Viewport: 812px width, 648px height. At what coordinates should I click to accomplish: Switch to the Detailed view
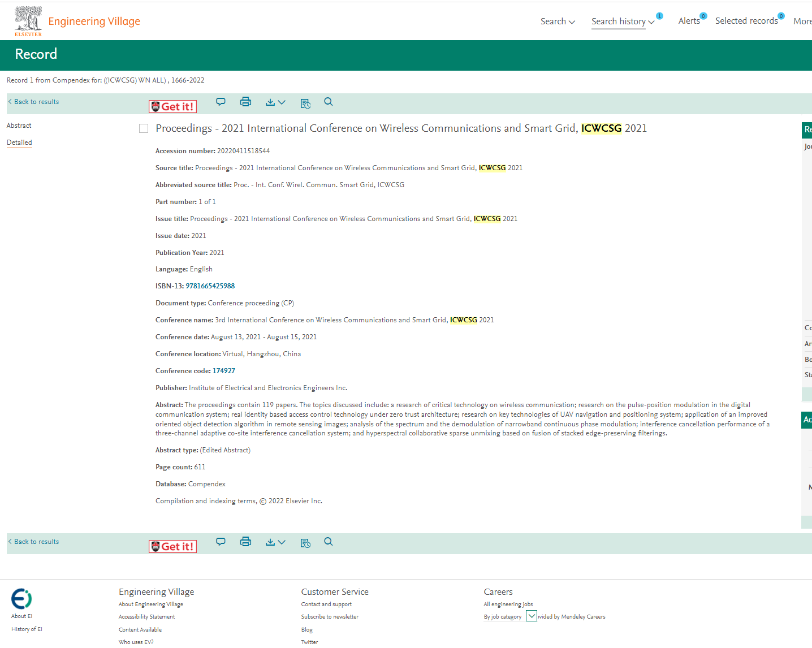click(19, 142)
